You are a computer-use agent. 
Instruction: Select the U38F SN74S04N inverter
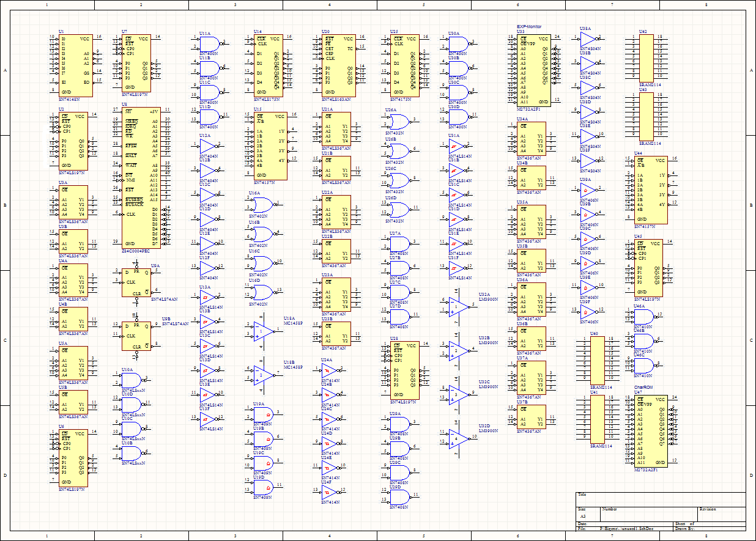(x=588, y=161)
